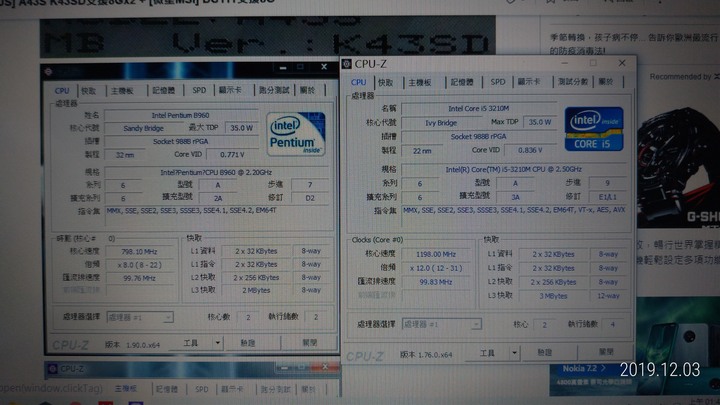Click 關閉 button in right CPU-Z window
The height and width of the screenshot is (405, 720).
pos(606,352)
